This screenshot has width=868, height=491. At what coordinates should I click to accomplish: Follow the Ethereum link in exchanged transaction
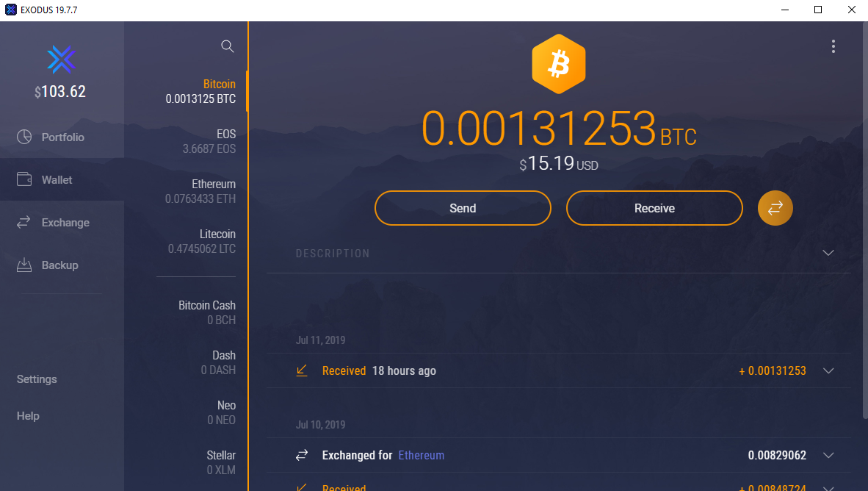point(422,455)
